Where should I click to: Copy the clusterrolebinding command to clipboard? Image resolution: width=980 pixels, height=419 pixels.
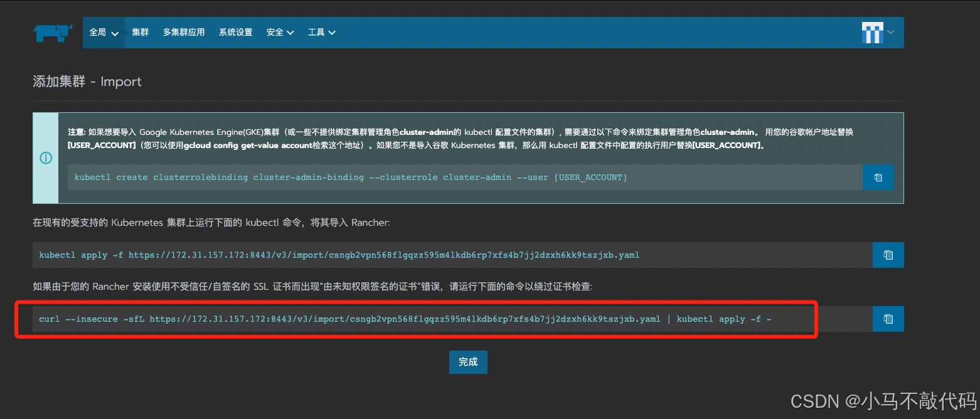point(878,178)
